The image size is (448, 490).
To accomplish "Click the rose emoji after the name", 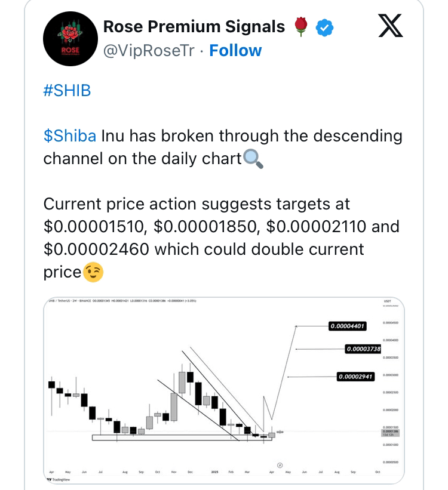I will coord(300,26).
